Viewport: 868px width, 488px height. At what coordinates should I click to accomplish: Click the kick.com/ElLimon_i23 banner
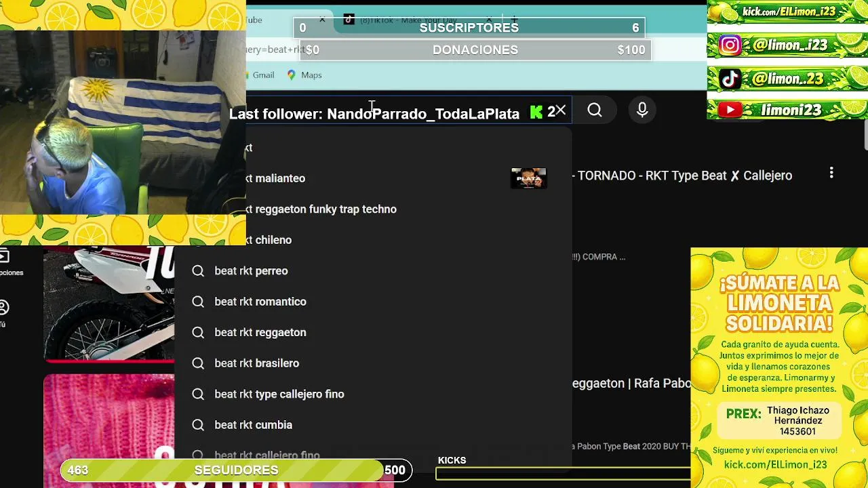click(x=787, y=12)
